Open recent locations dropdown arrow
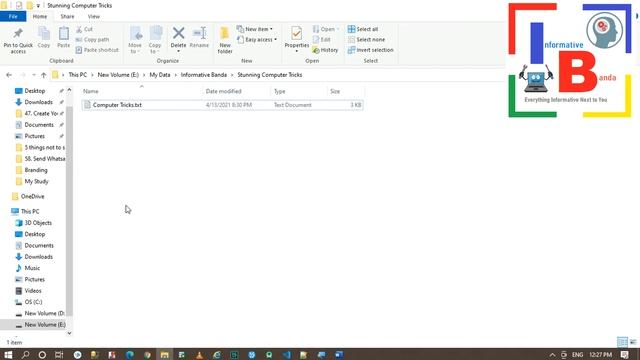This screenshot has height=360, width=640. tap(33, 75)
